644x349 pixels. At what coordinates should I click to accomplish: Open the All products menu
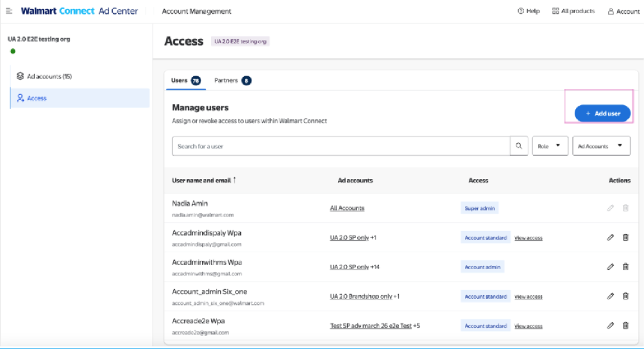pos(573,11)
